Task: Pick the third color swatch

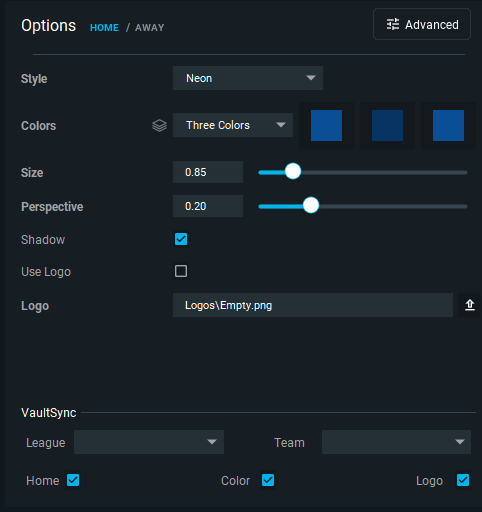Action: click(x=448, y=125)
